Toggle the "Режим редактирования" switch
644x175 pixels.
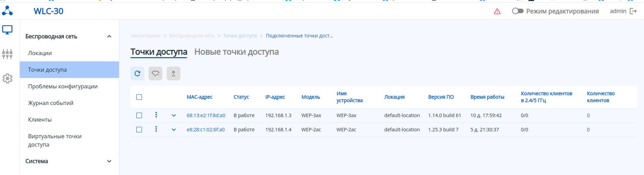point(518,11)
